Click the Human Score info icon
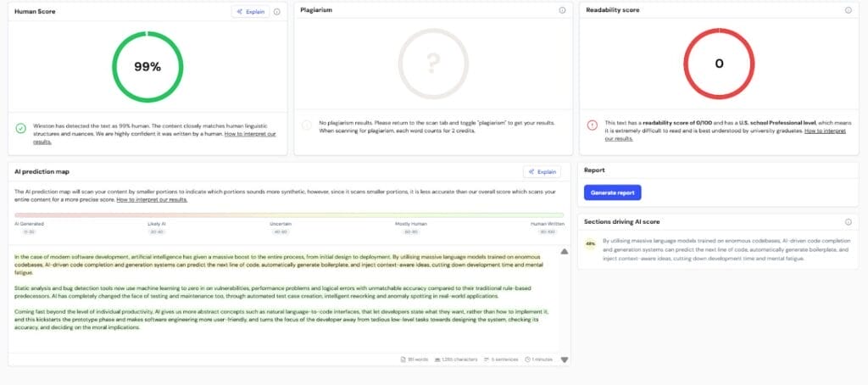The height and width of the screenshot is (385, 868). click(x=277, y=12)
